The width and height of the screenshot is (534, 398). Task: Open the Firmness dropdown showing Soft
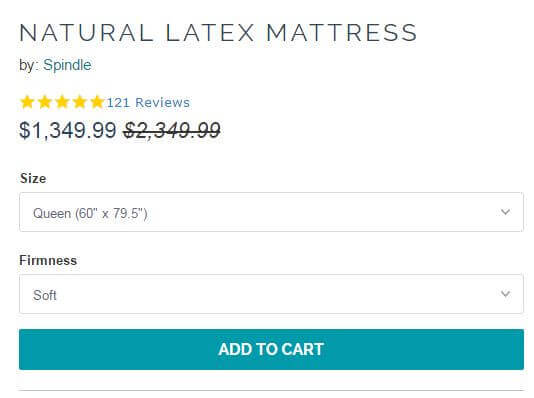click(x=271, y=294)
